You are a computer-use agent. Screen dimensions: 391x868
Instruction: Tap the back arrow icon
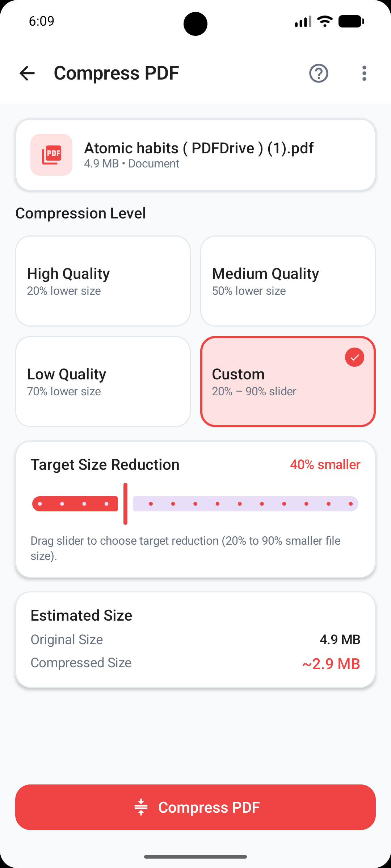pos(27,73)
